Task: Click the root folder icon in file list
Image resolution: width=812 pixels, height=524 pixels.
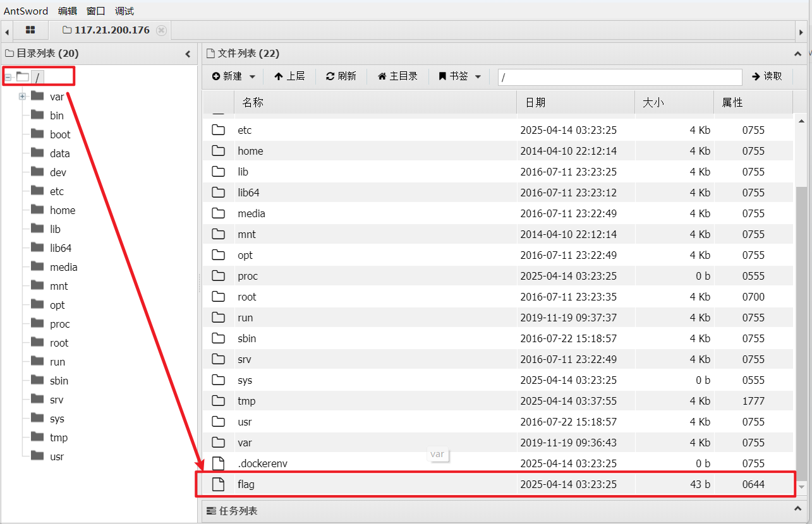Action: click(218, 296)
